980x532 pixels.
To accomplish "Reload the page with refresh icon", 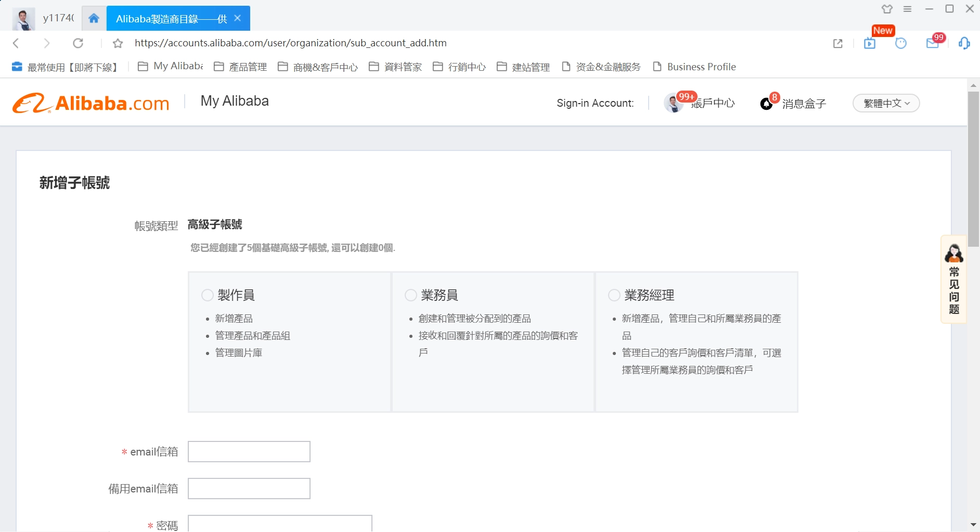I will click(78, 43).
